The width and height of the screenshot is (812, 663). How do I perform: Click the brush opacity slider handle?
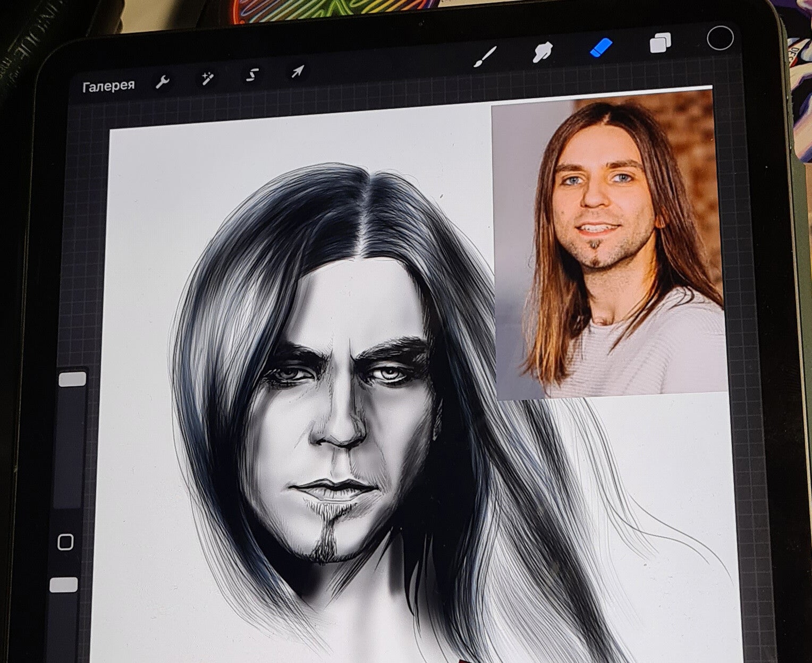[64, 584]
